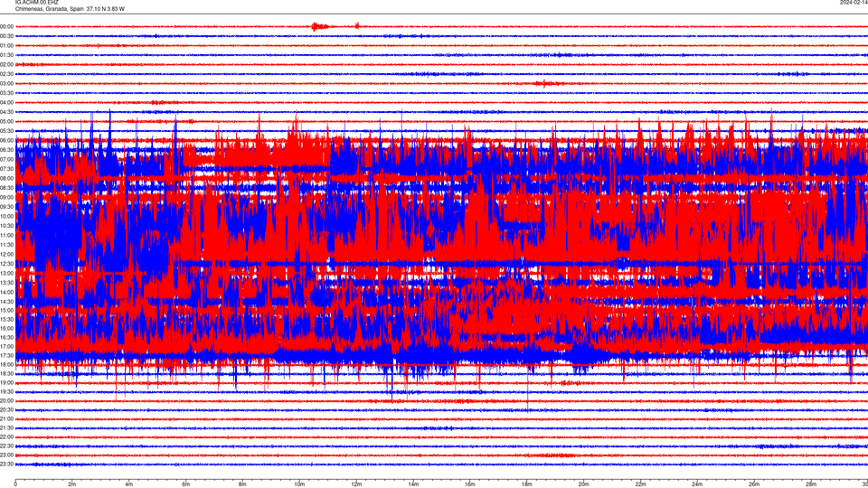This screenshot has width=868, height=488.
Task: Select the 23:30 time label
Action: pos(6,465)
